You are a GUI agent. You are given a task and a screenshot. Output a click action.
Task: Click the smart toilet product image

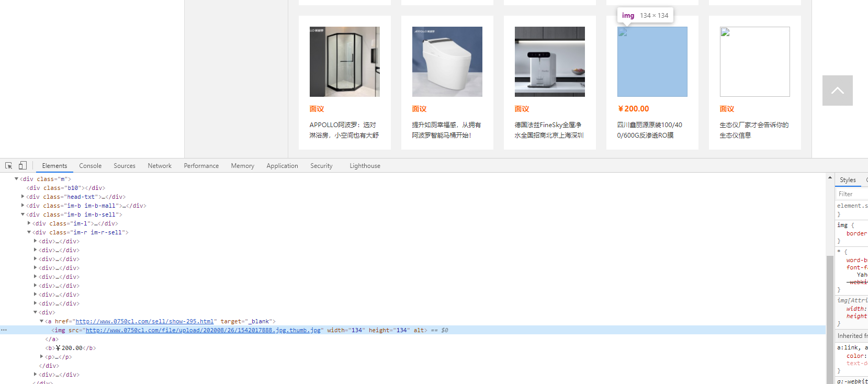[447, 62]
